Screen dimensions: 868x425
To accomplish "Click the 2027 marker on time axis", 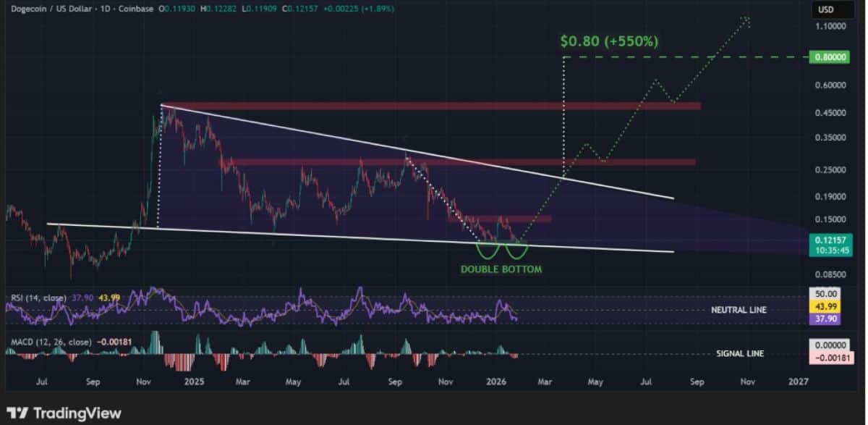I will 798,380.
